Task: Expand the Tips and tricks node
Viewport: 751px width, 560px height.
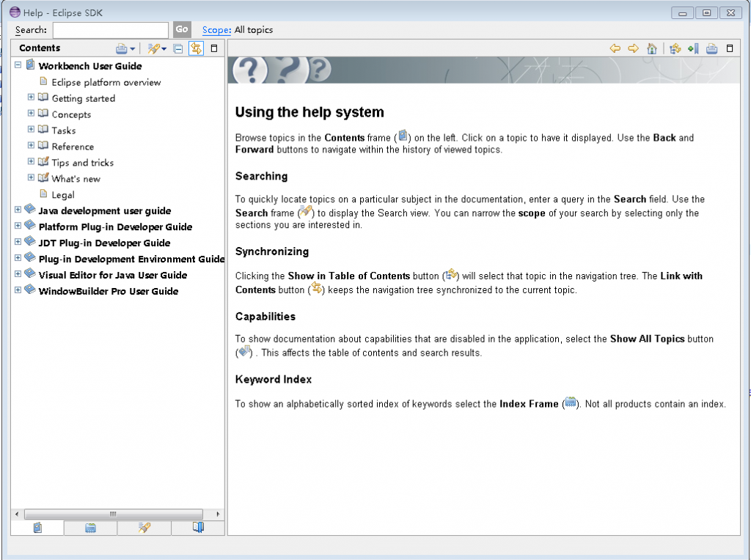Action: coord(31,161)
